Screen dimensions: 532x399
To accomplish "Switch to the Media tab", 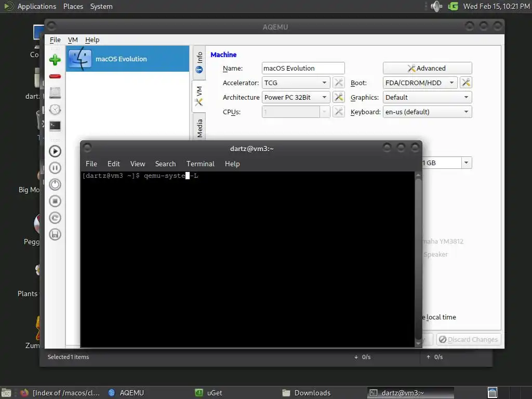I will point(199,128).
